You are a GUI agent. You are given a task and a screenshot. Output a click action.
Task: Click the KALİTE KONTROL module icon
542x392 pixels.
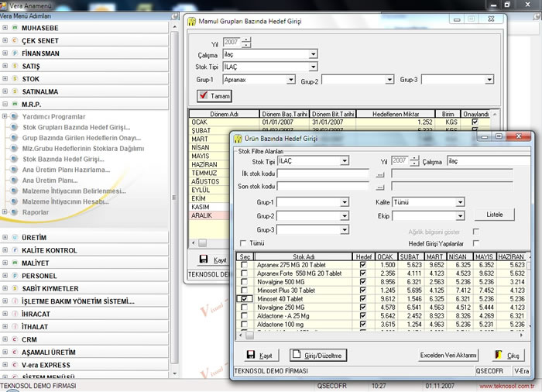(x=15, y=250)
